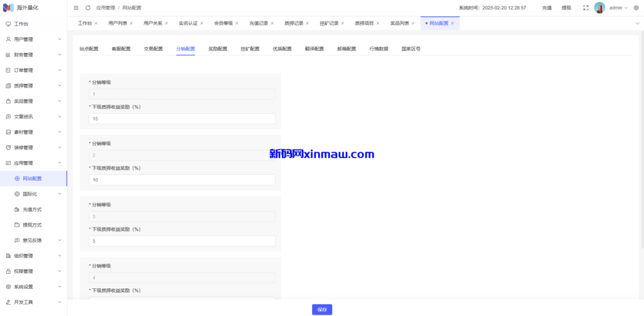Viewport: 644px width, 316px height.
Task: Click the reward field containing 10
Action: click(x=182, y=180)
